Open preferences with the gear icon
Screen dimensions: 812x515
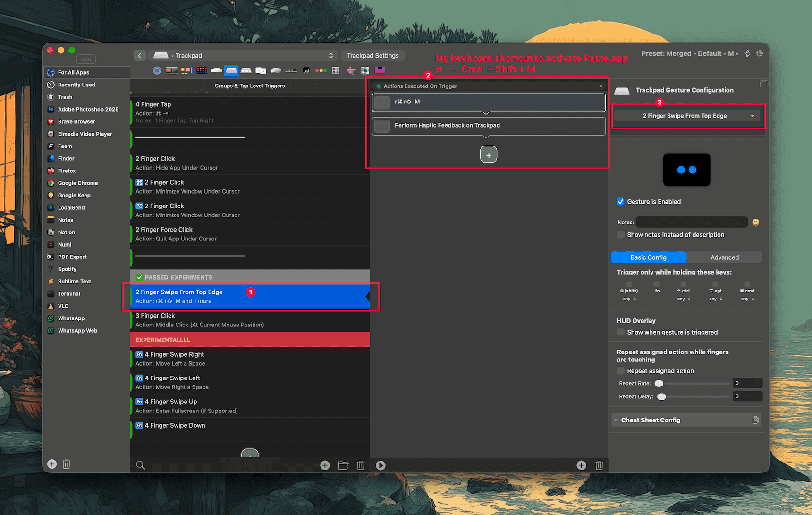click(760, 53)
